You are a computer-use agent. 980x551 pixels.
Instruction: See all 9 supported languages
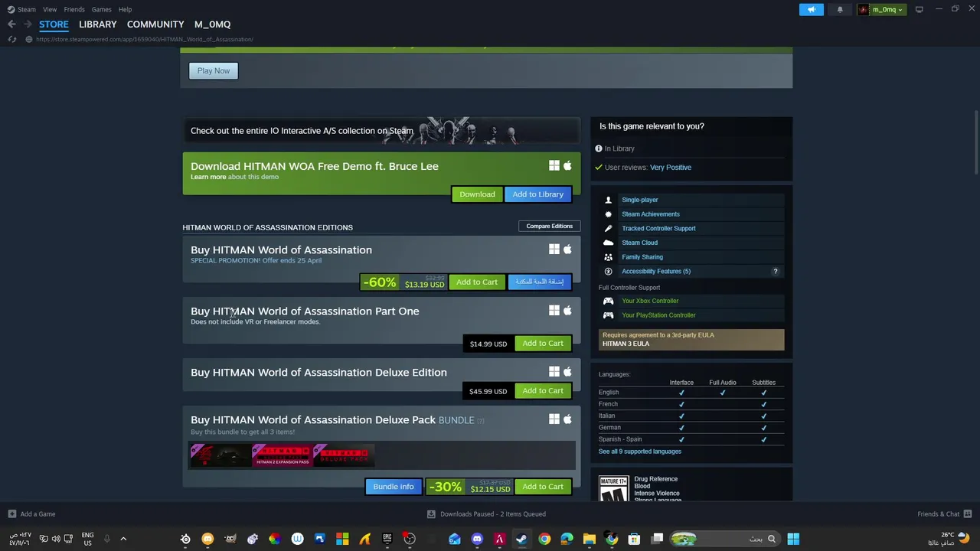tap(640, 452)
